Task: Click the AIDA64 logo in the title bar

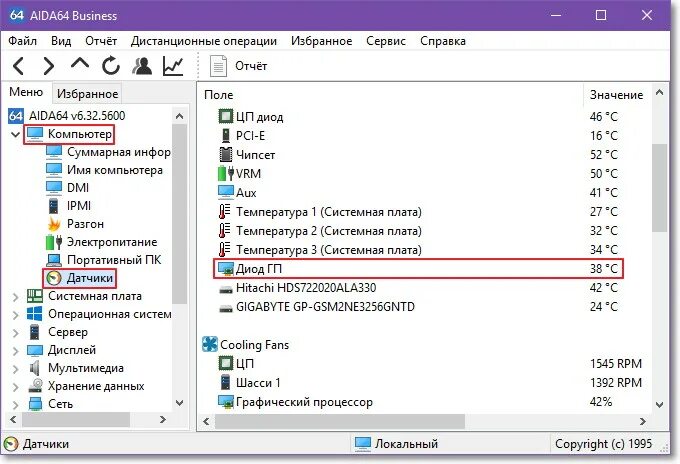Action: click(x=16, y=15)
